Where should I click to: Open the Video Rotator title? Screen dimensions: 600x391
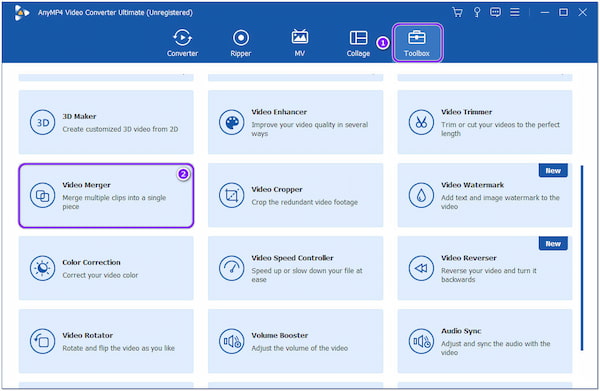(88, 335)
